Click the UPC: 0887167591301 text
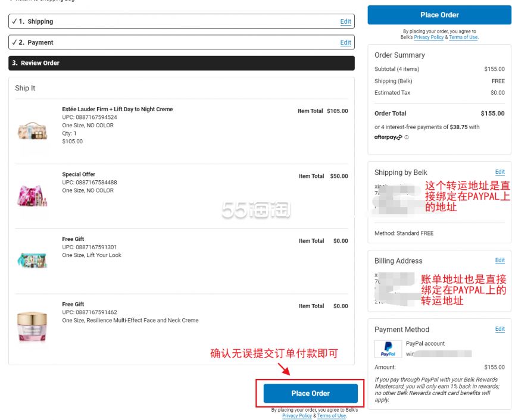This screenshot has height=420, width=512. 89,247
